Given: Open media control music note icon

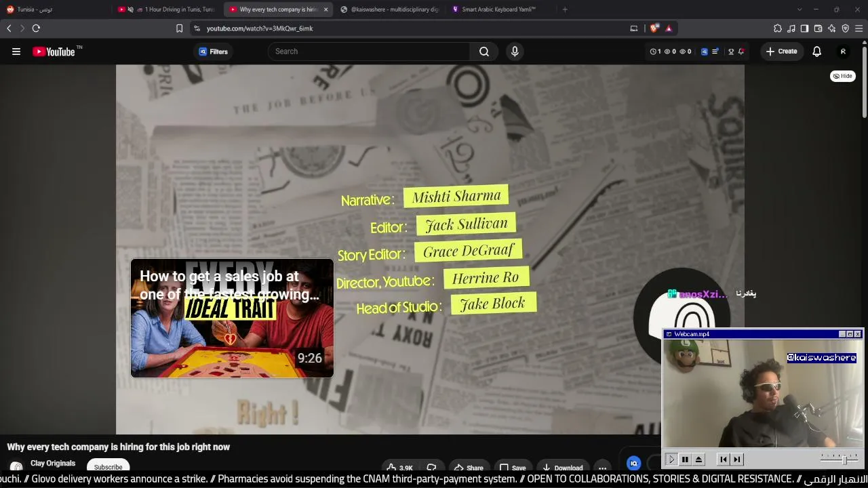Looking at the screenshot, I should click(x=791, y=28).
